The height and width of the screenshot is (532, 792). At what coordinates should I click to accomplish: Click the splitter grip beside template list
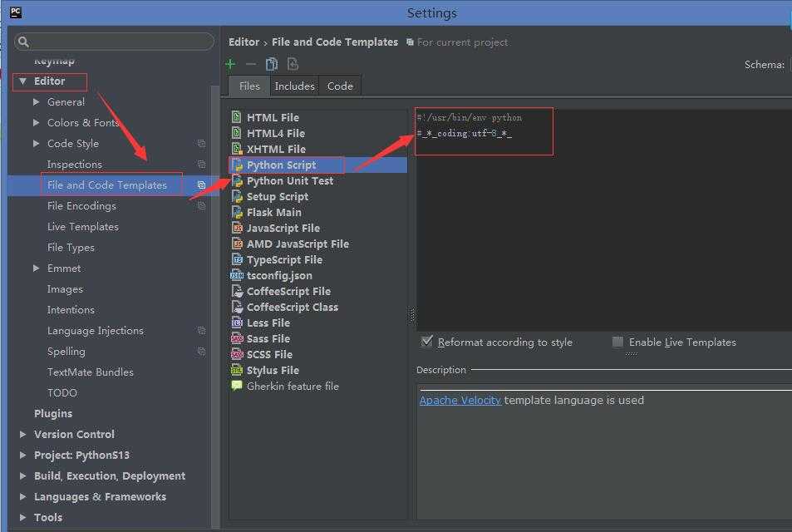click(411, 315)
